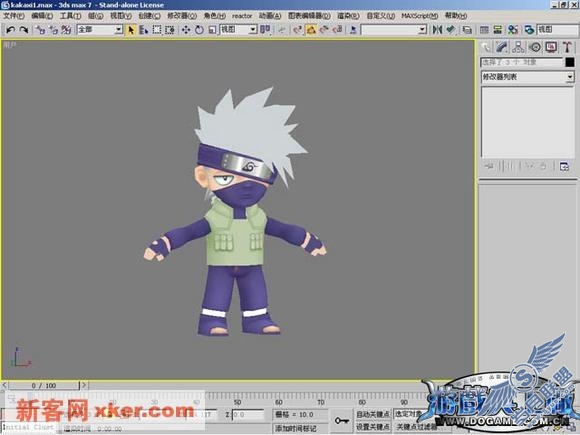Click the Z coordinate input field
This screenshot has width=580, height=435.
pos(248,415)
